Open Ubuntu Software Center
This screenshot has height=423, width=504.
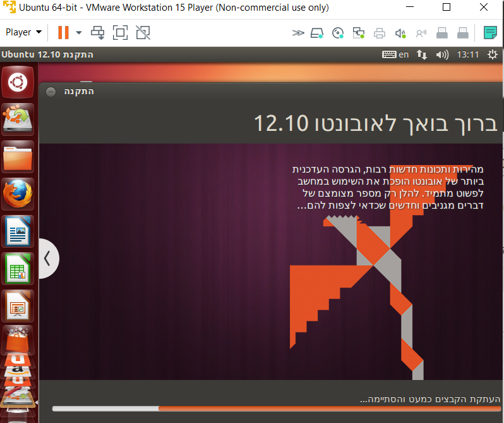click(18, 340)
